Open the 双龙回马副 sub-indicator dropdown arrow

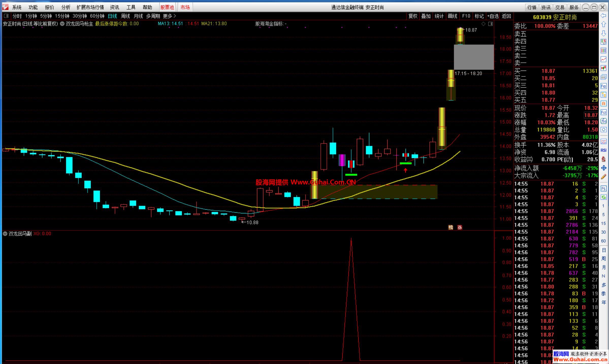click(x=5, y=234)
